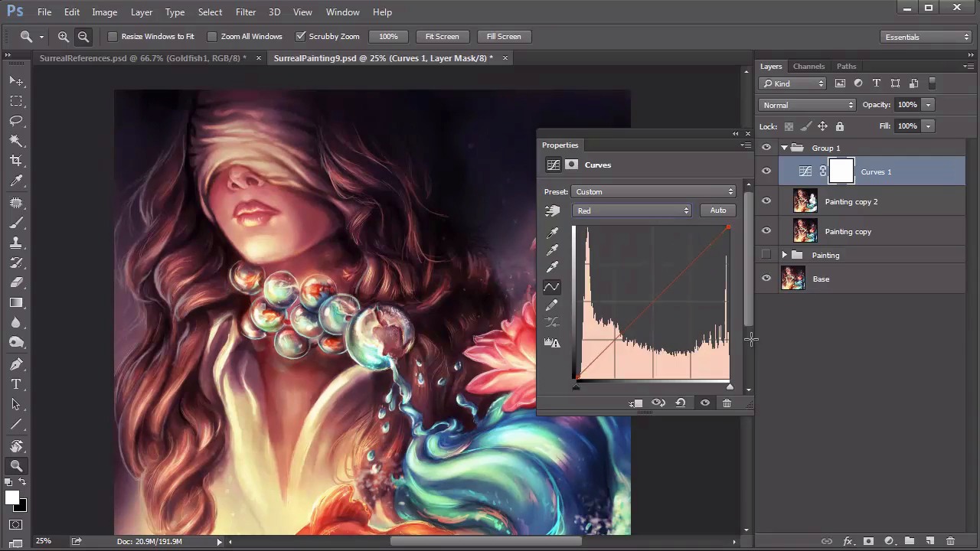
Task: Open the Essentials workspace dropdown
Action: [926, 37]
